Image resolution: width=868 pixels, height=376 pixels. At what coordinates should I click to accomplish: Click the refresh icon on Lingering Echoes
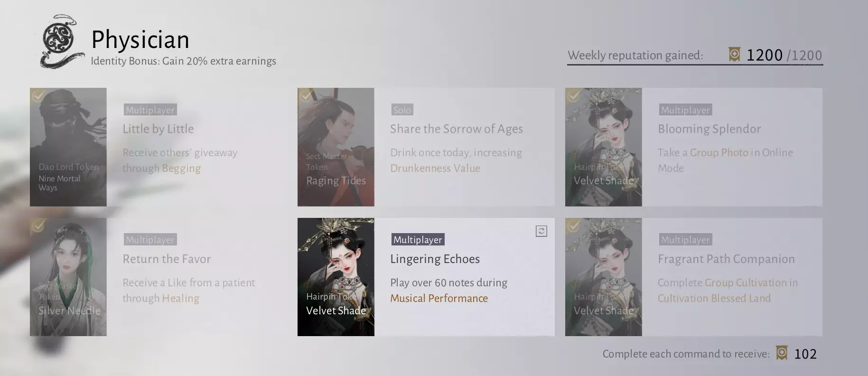pyautogui.click(x=541, y=231)
